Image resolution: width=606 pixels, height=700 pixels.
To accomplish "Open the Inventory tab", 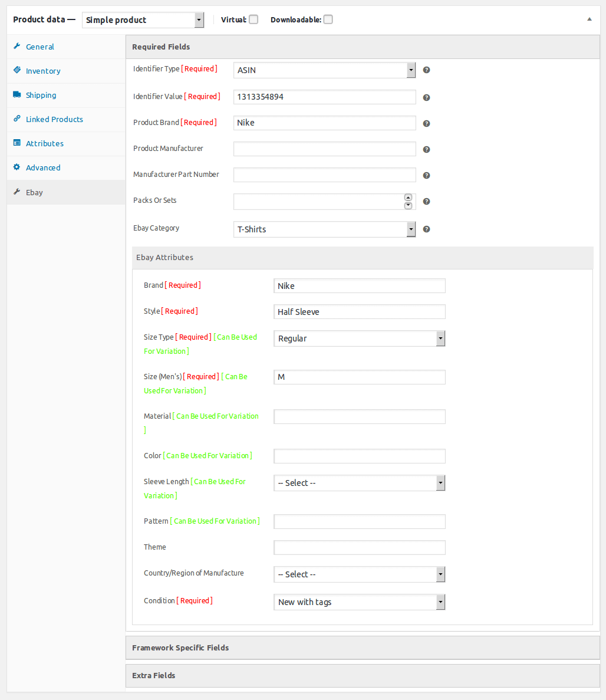I will tap(43, 71).
